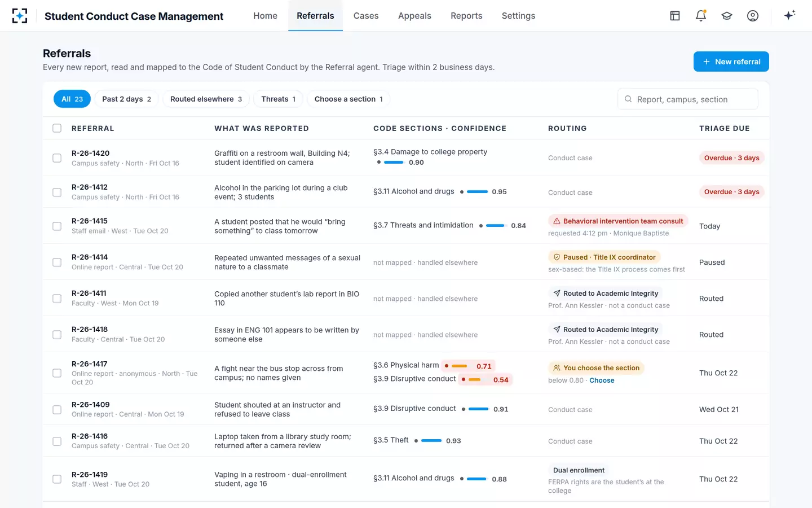This screenshot has height=508, width=812.
Task: Check the box for referral R-26-1420
Action: [x=57, y=158]
